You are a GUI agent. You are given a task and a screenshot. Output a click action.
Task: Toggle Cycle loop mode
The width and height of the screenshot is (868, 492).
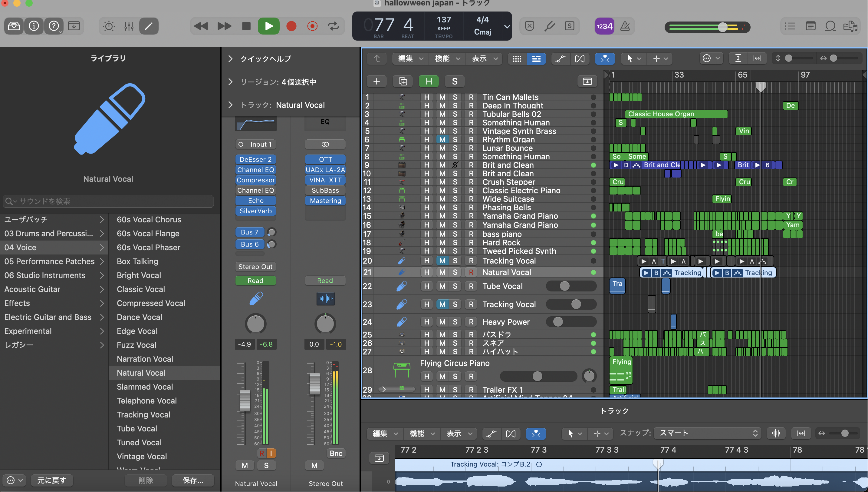[x=334, y=26]
